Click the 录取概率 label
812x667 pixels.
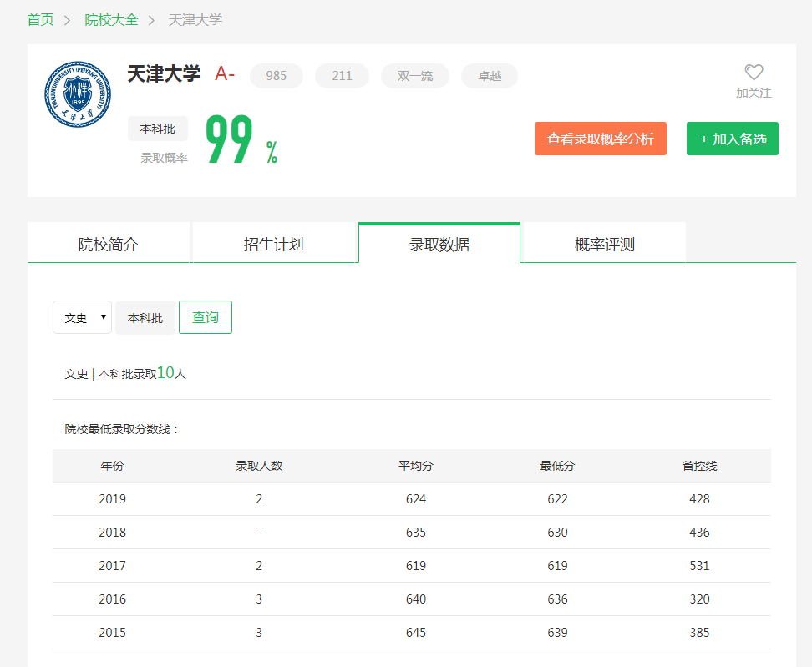click(165, 158)
